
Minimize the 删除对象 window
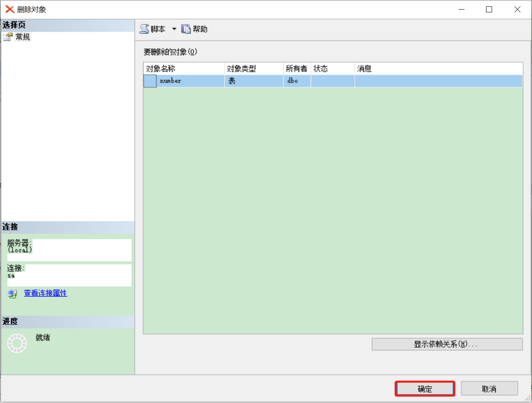(x=461, y=10)
